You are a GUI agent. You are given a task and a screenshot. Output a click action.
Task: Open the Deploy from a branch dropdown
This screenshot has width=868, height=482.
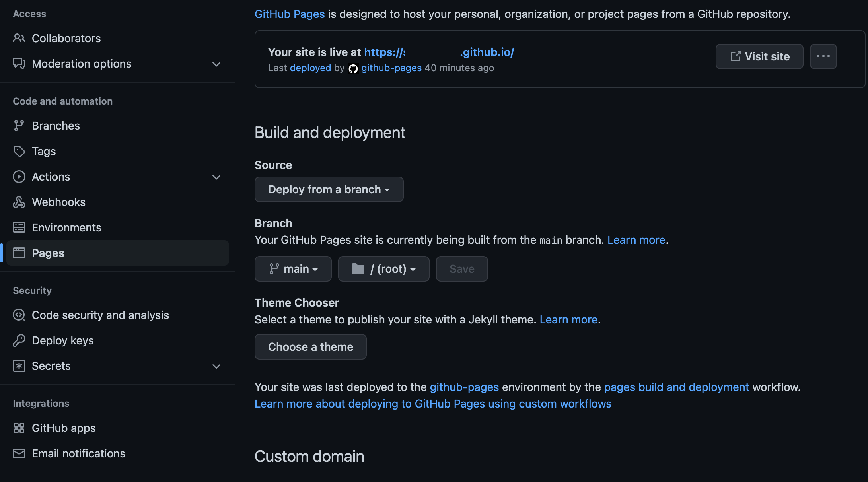tap(329, 189)
